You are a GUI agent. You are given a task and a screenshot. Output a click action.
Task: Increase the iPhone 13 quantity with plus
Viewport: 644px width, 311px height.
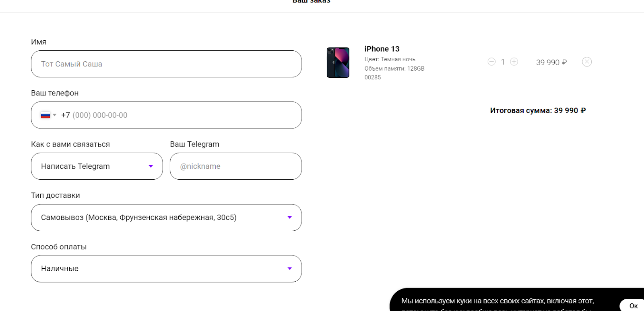click(514, 62)
